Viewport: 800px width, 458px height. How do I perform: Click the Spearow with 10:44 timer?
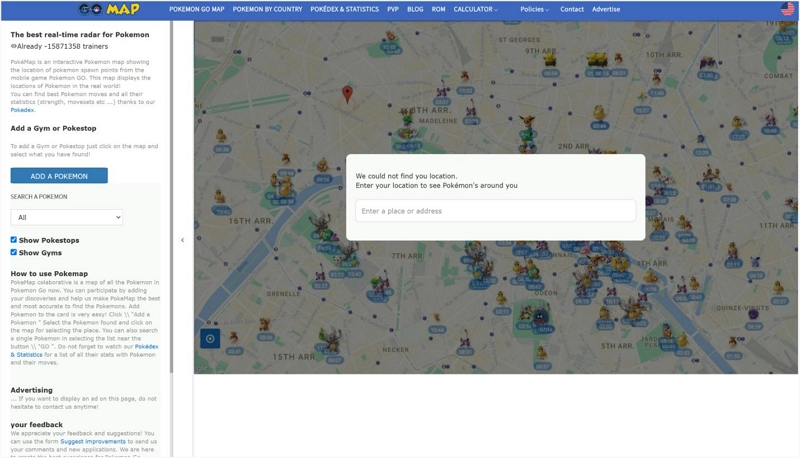pyautogui.click(x=437, y=318)
